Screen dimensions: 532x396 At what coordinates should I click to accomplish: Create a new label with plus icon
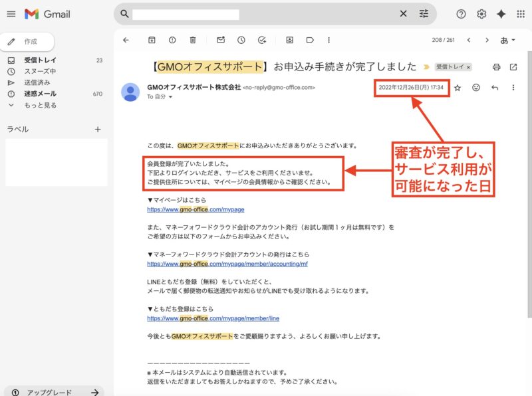98,129
